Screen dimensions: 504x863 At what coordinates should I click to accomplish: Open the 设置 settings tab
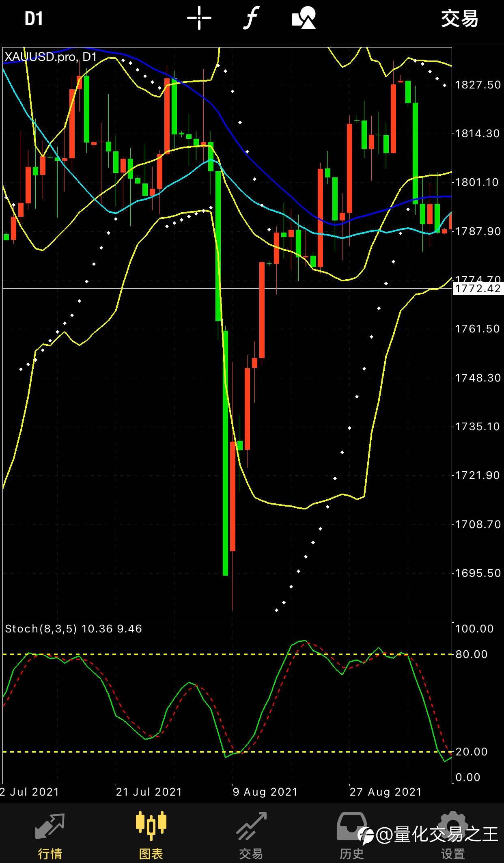pyautogui.click(x=452, y=835)
